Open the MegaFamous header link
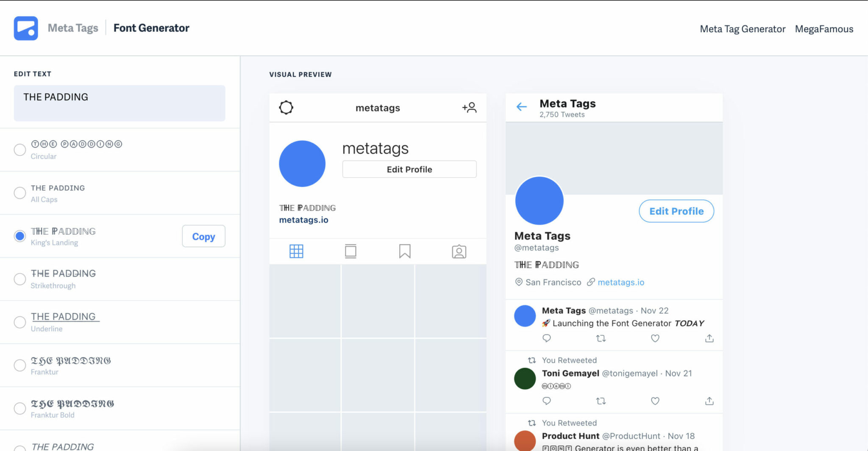The height and width of the screenshot is (451, 868). click(x=824, y=29)
